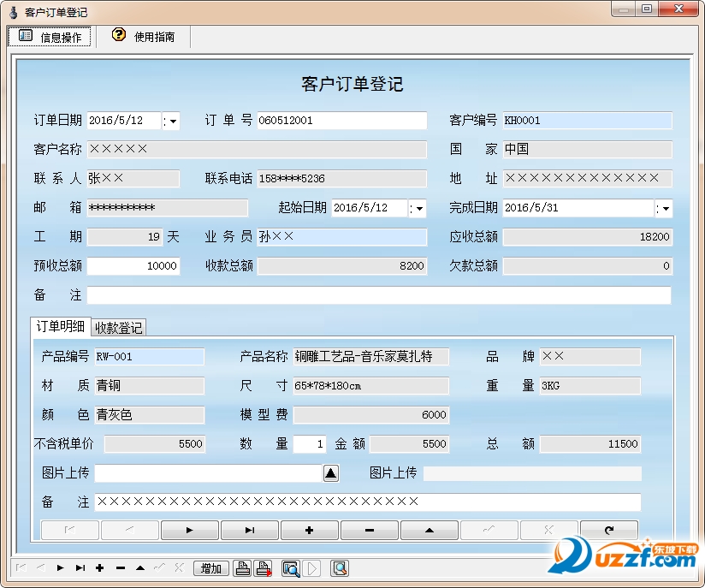
Task: Click the 预收总额 field 10000
Action: point(133,266)
